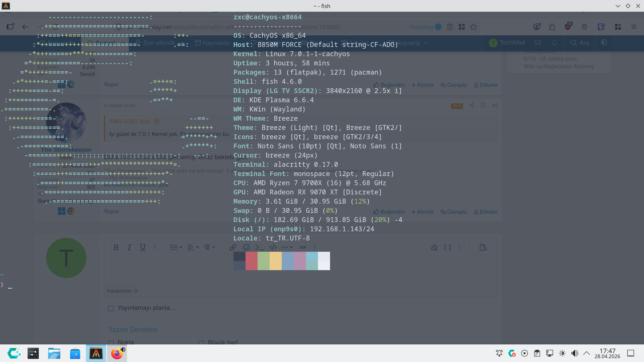The height and width of the screenshot is (362, 644).
Task: Open more options after Underline button
Action: click(154, 247)
